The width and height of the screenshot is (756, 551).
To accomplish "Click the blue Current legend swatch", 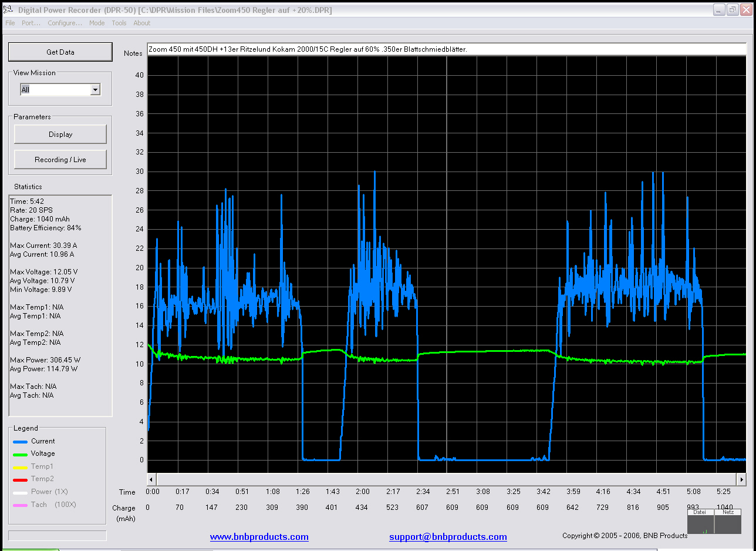I will tap(21, 442).
